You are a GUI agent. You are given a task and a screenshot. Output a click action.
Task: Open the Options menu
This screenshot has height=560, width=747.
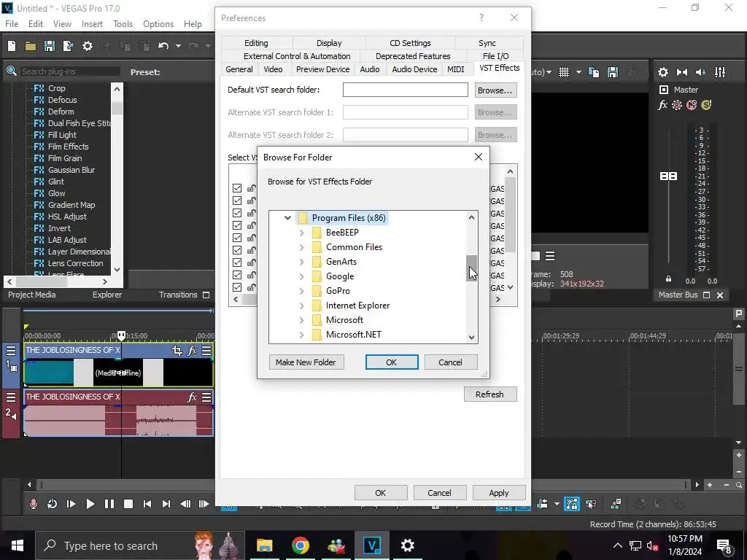(x=158, y=24)
